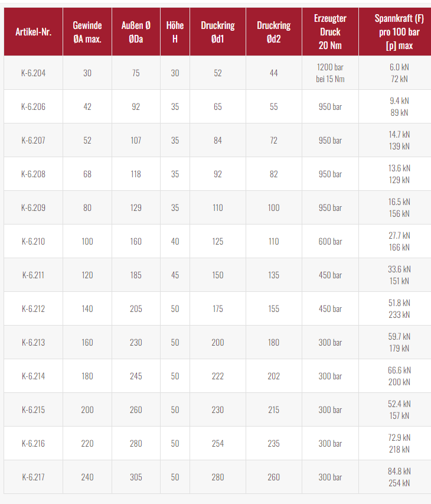Select the K-6.214 article number
This screenshot has width=431, height=504.
(34, 376)
